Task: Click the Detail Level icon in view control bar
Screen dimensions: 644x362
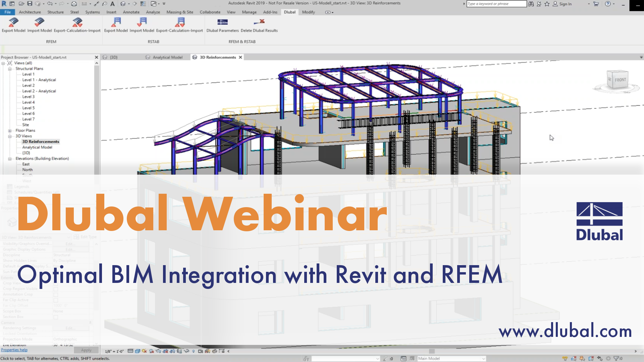Action: coord(130,351)
